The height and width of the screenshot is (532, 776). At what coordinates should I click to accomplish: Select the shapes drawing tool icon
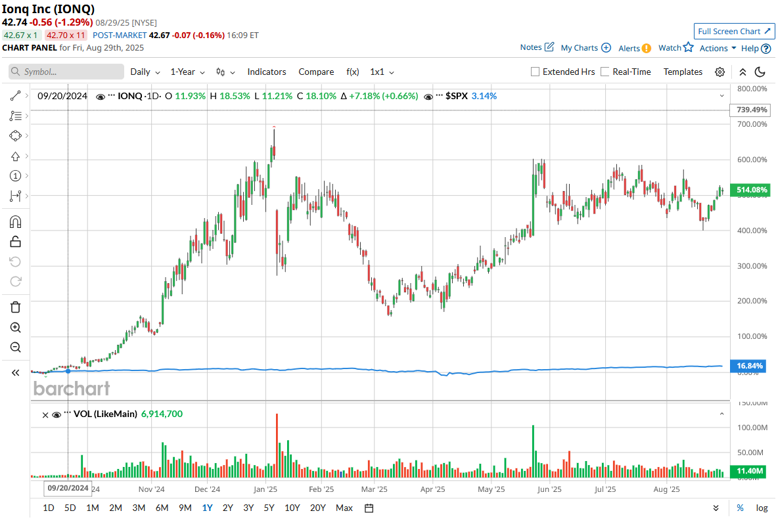click(x=15, y=135)
